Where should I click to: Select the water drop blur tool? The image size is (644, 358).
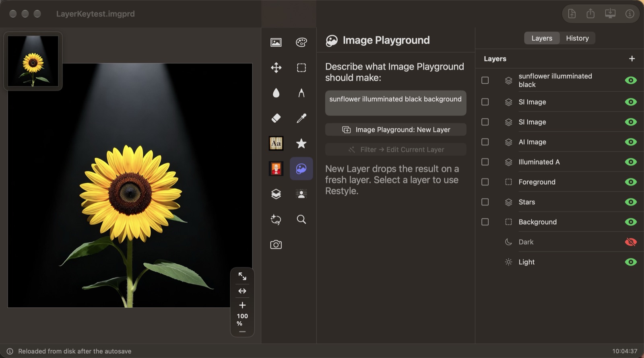(276, 93)
